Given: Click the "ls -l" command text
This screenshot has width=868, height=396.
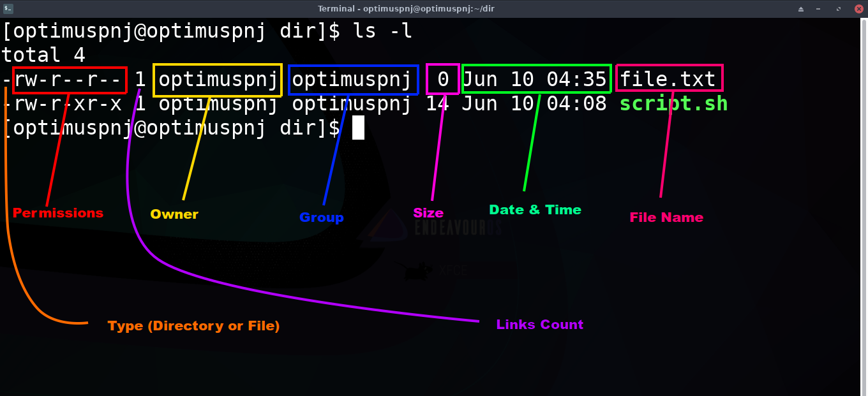Looking at the screenshot, I should tap(382, 31).
